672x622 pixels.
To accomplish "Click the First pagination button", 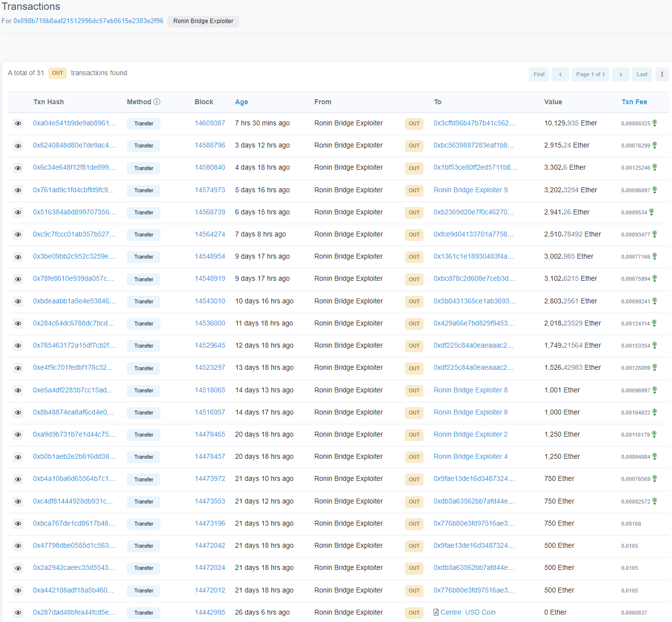I will (539, 74).
